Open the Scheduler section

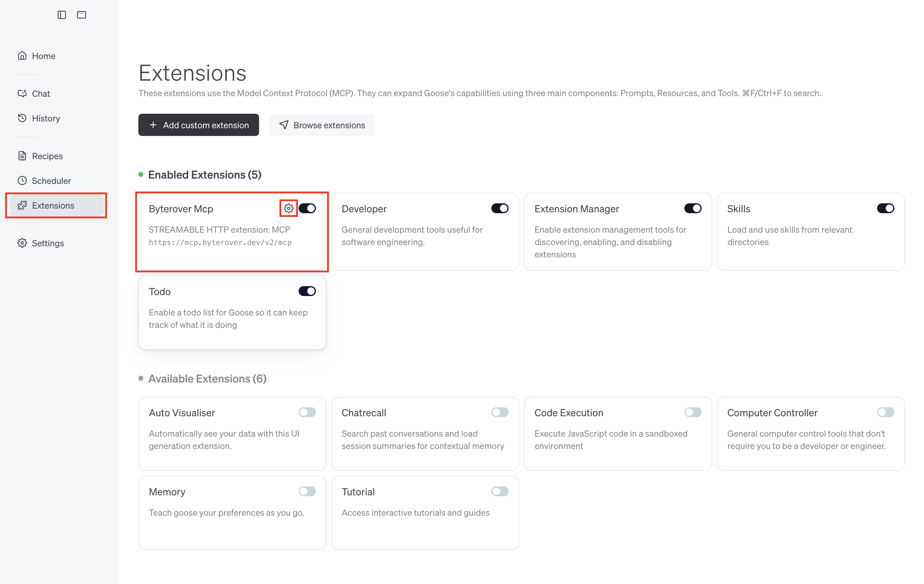click(51, 180)
